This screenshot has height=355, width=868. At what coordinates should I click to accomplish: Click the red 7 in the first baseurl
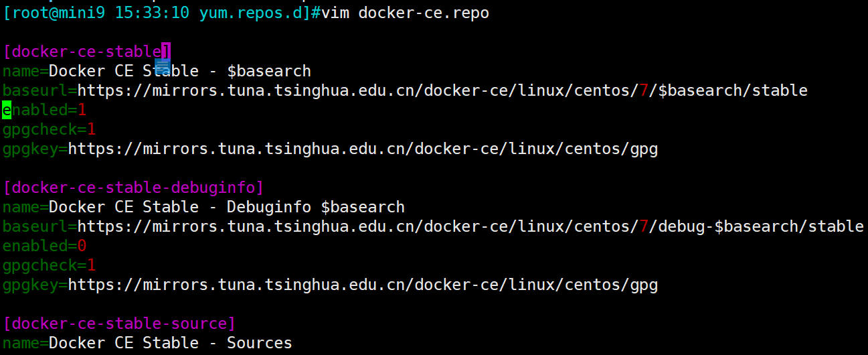coord(643,90)
